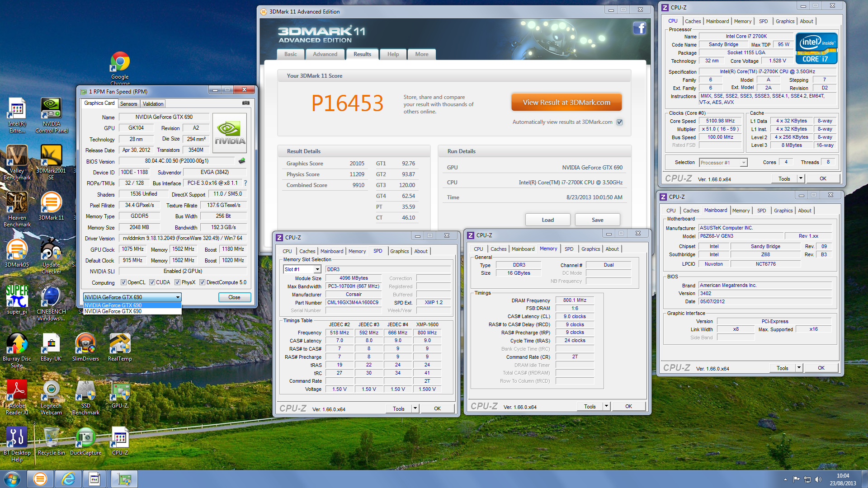This screenshot has width=868, height=488.
Task: Open Windows Start button
Action: pyautogui.click(x=12, y=479)
